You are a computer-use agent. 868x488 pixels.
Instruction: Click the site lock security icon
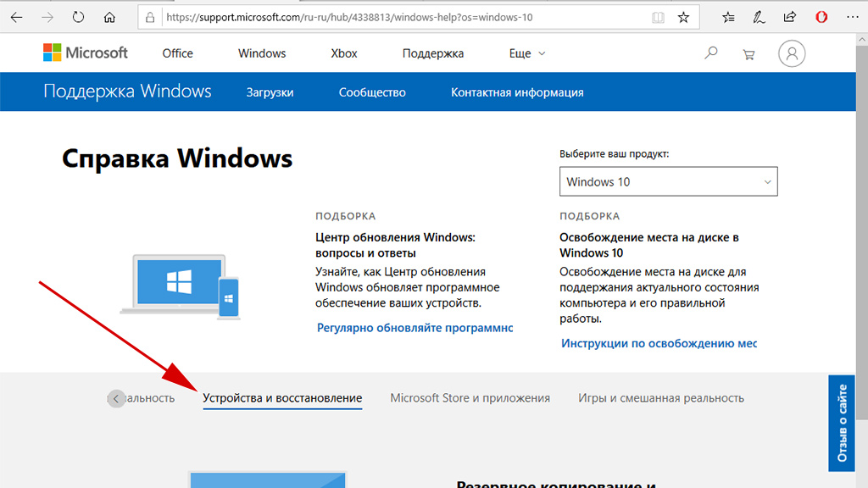[x=150, y=18]
